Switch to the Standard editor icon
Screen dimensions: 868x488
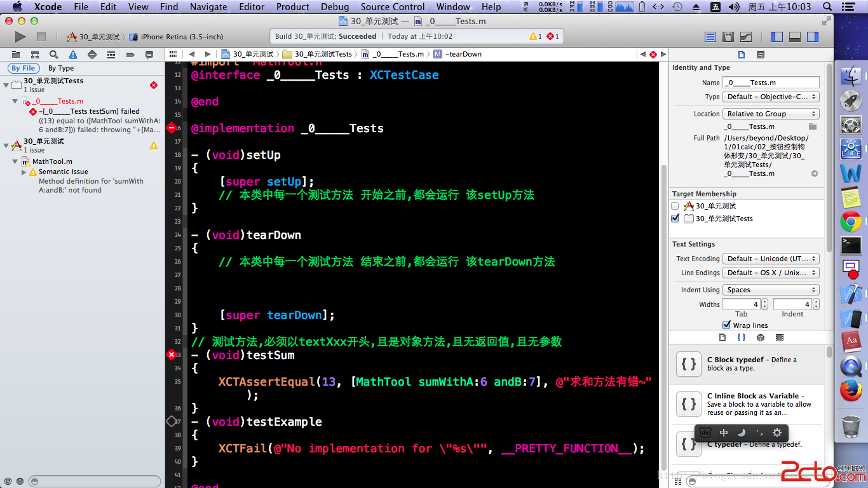coord(710,37)
